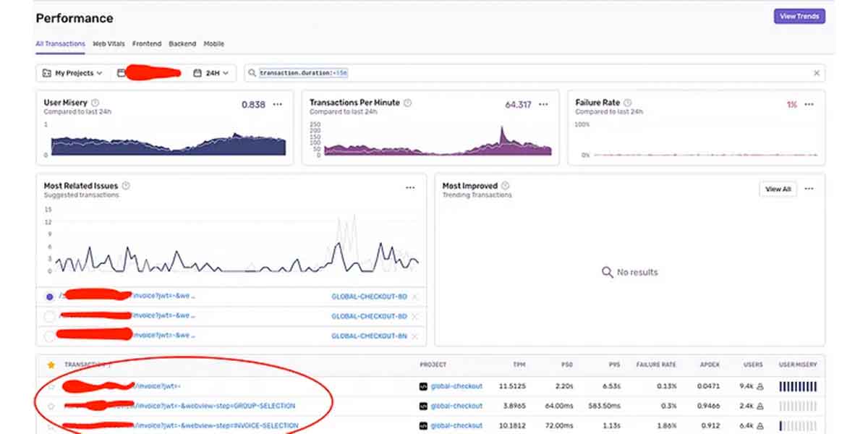The height and width of the screenshot is (434, 868).
Task: Click the user icon beside 6.4k users
Action: (x=760, y=425)
